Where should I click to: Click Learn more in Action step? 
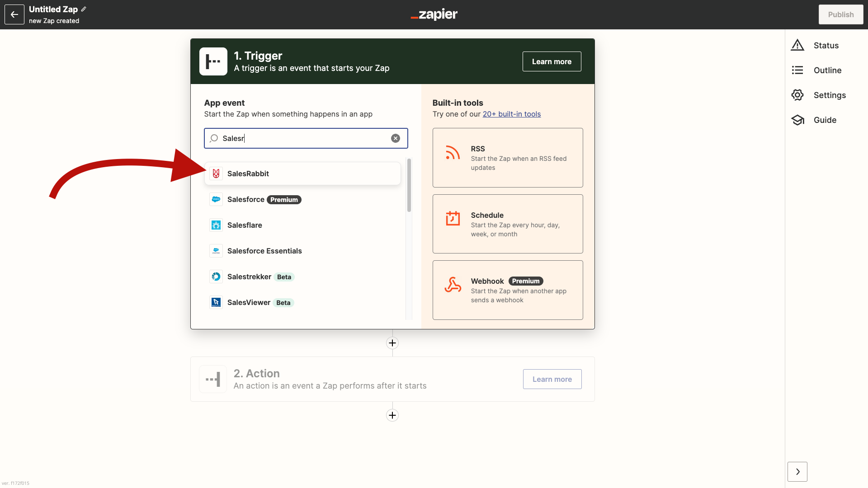[x=552, y=379]
